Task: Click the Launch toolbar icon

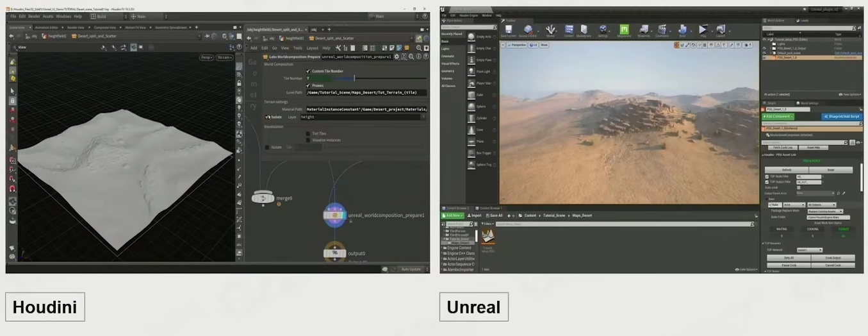Action: tap(721, 31)
